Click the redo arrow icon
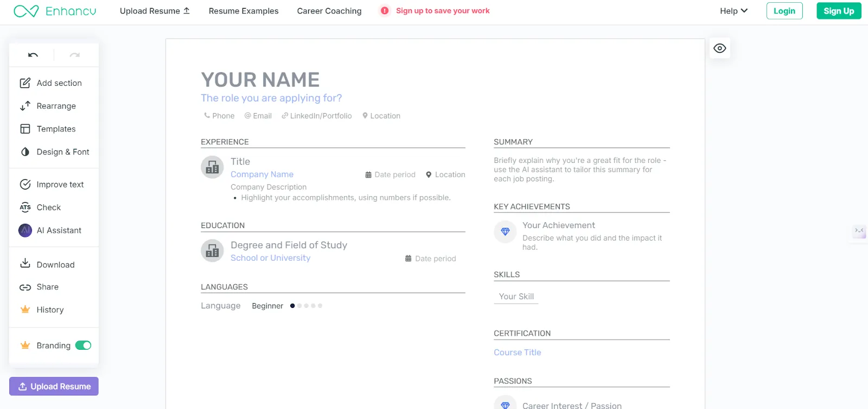 pos(75,55)
